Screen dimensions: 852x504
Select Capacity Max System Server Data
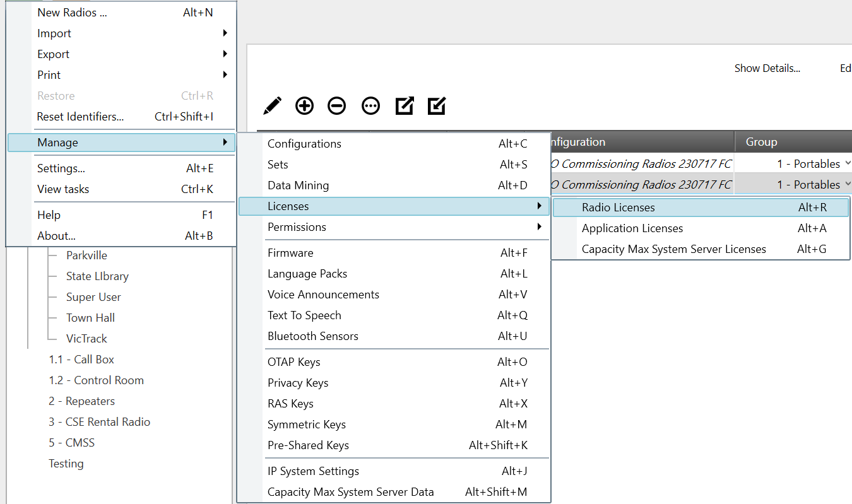(x=394, y=492)
